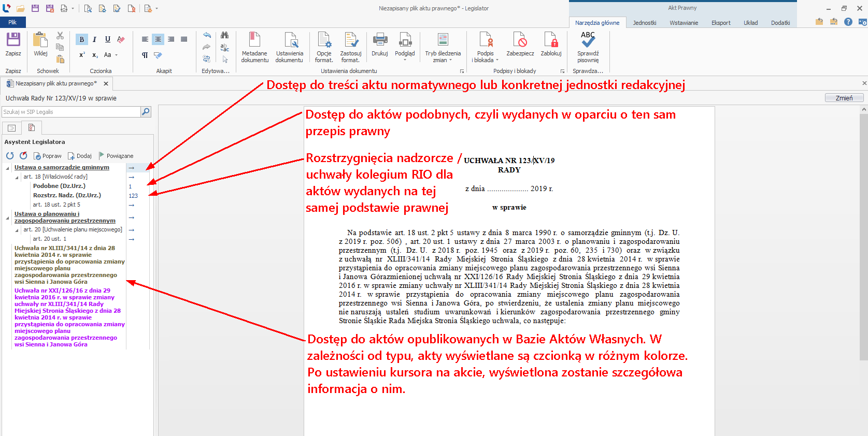Collapse Ustawa o planowaniu i zagospodarowaniu node

point(7,218)
